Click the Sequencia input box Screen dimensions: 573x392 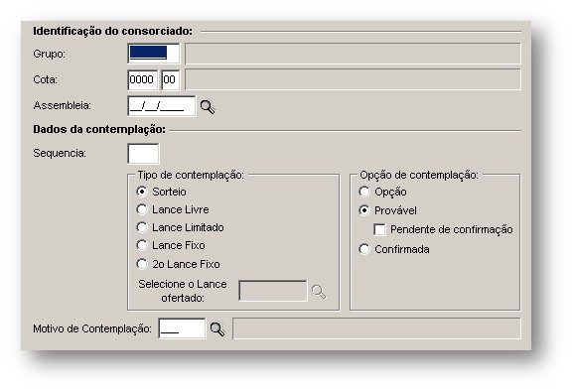[143, 154]
